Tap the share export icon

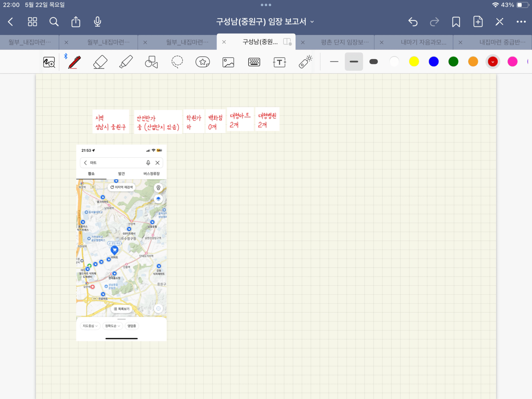tap(76, 21)
